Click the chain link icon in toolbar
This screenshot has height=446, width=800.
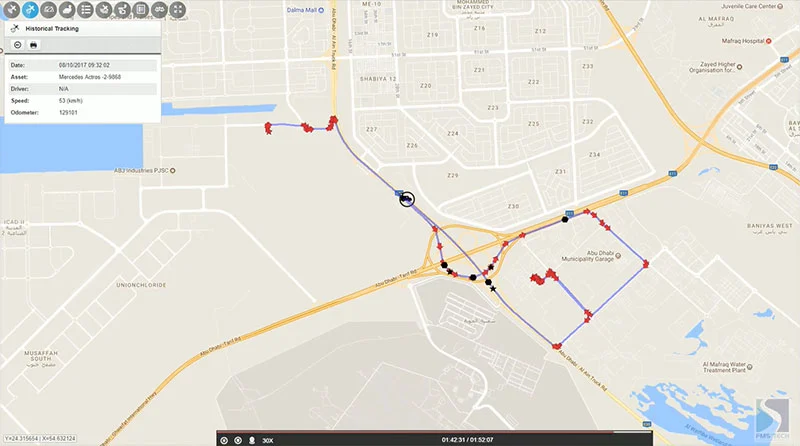click(x=160, y=9)
